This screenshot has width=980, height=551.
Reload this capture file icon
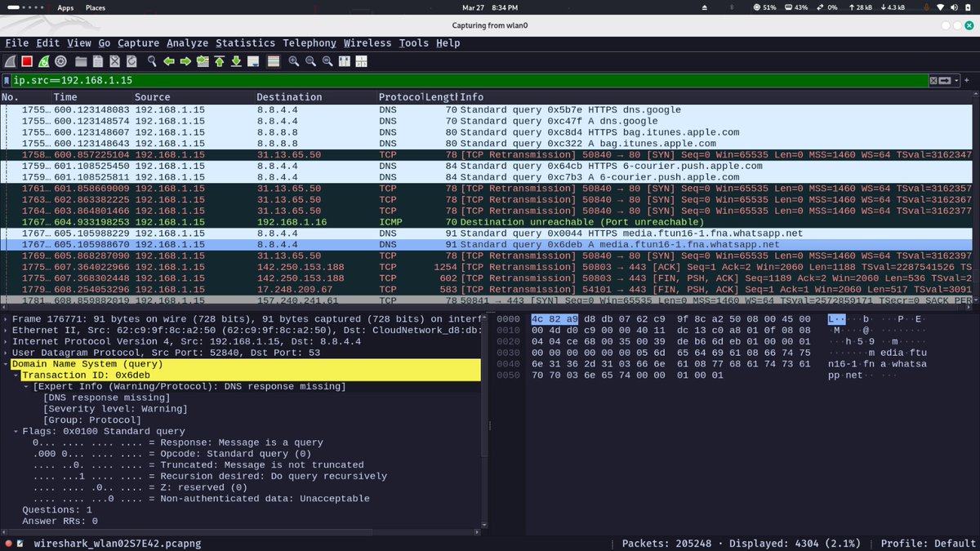pos(131,61)
